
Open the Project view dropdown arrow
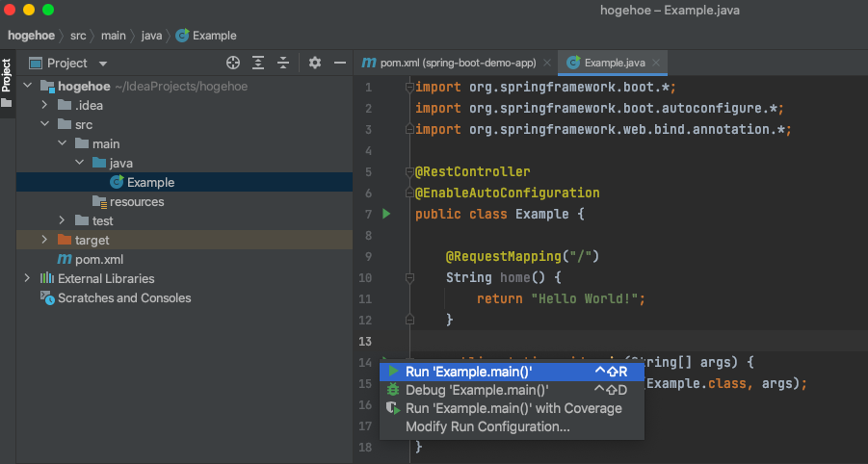pos(103,64)
